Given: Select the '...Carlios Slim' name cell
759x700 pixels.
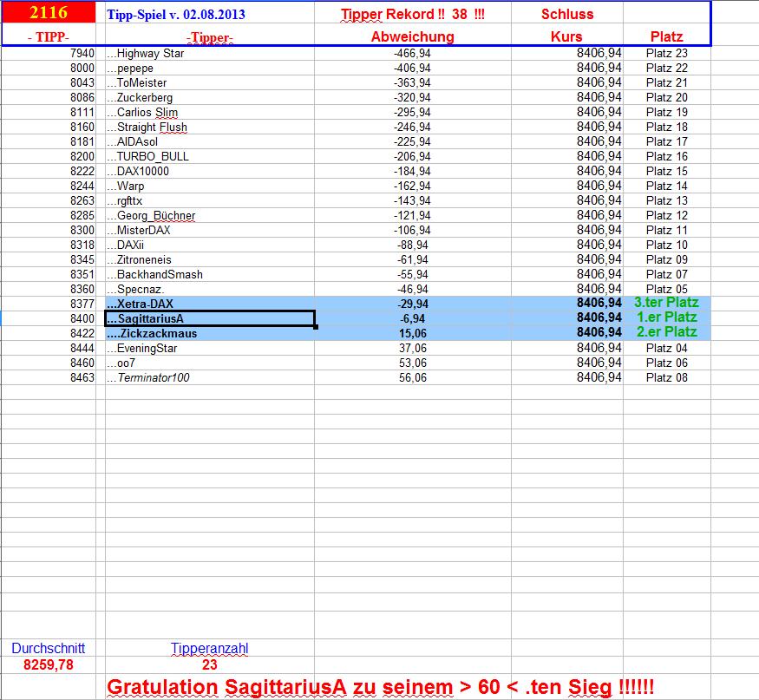Looking at the screenshot, I should [x=210, y=112].
